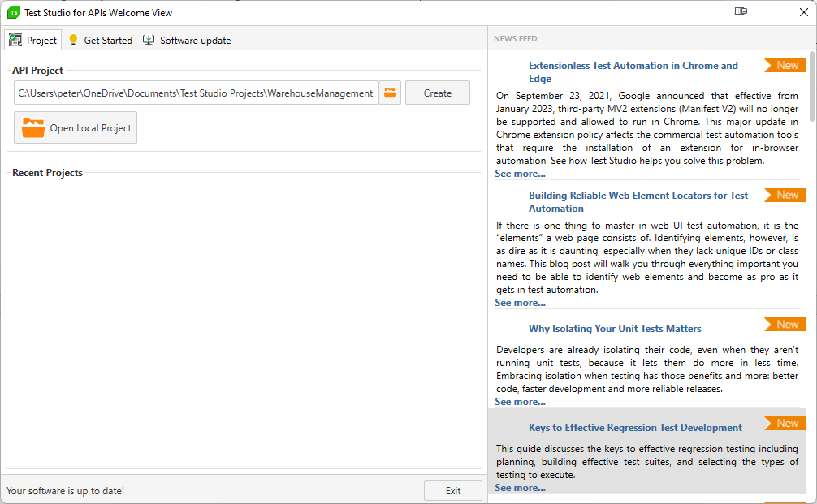Click the 'Your software is up to date!' status
This screenshot has height=504, width=817.
(x=65, y=490)
